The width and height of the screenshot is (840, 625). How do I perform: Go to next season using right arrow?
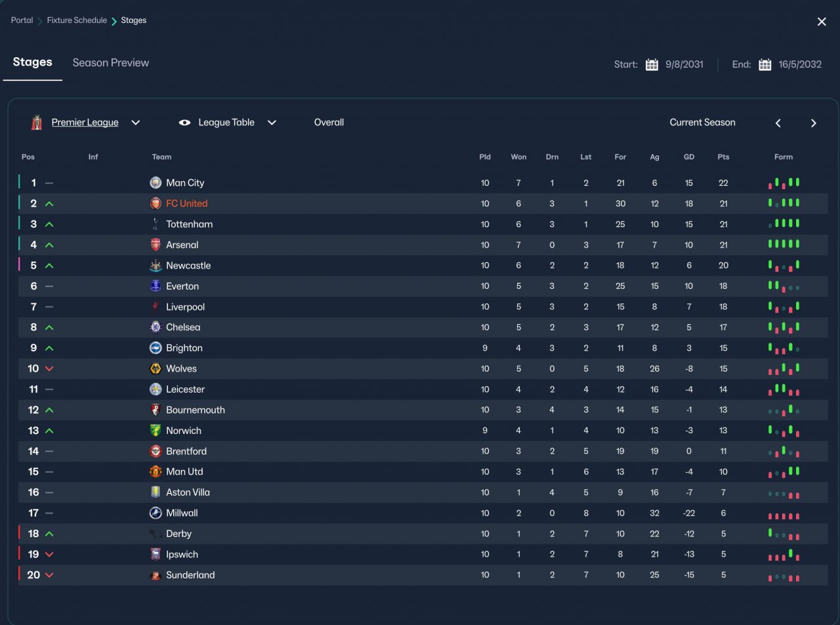click(814, 123)
